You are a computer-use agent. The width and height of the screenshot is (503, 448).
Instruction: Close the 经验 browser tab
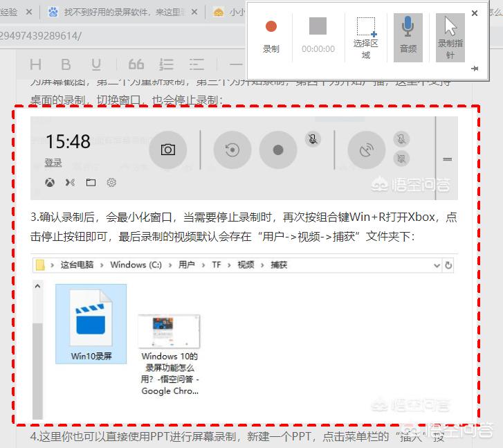(29, 12)
